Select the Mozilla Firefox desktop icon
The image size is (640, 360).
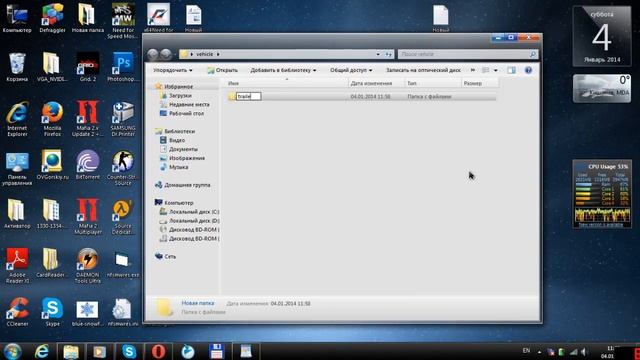tap(52, 119)
